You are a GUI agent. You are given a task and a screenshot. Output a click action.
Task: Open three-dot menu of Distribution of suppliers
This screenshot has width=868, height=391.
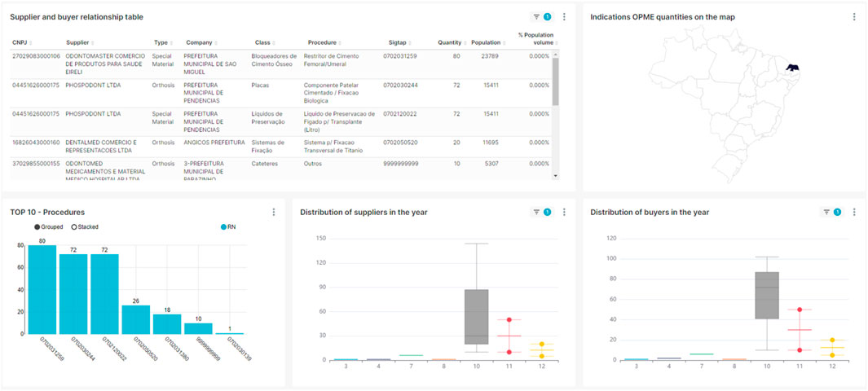564,212
